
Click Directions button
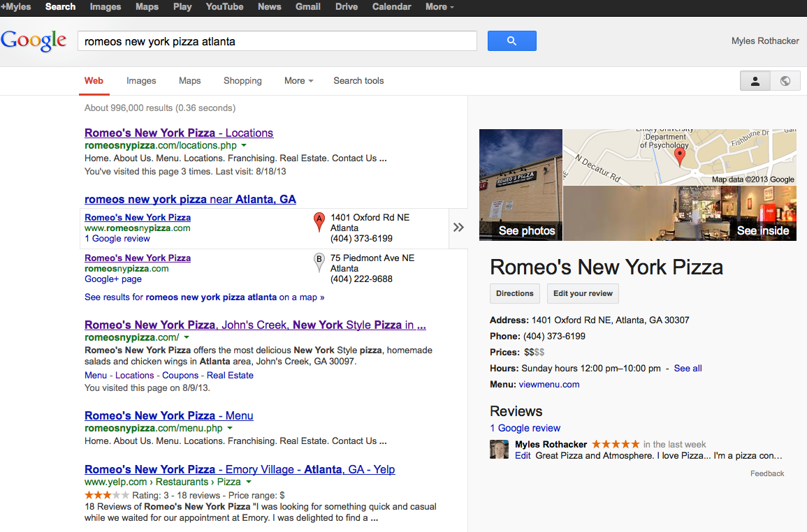(x=515, y=293)
